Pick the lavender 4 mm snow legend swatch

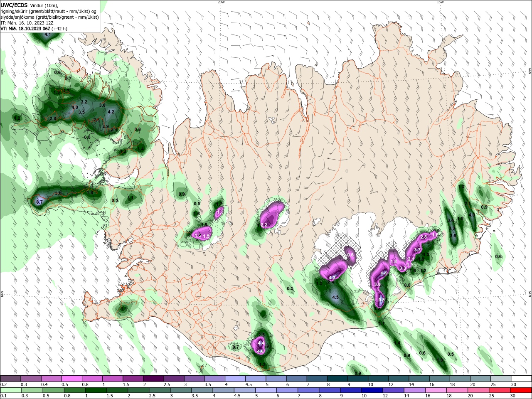click(235, 379)
